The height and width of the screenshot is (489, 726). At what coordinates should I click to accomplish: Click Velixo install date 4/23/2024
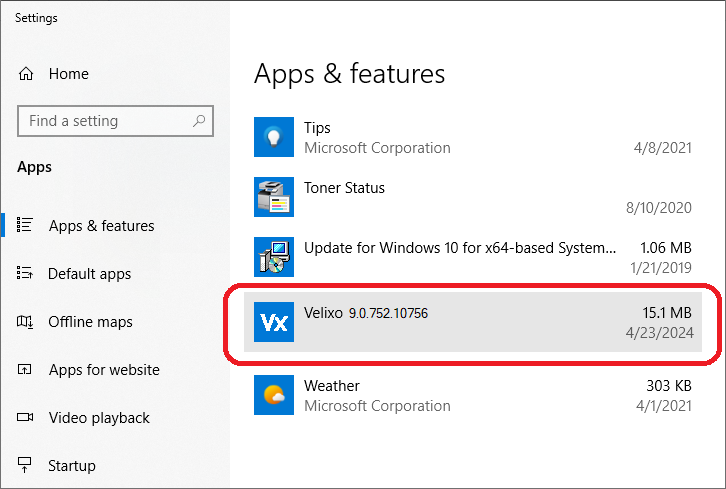pyautogui.click(x=659, y=333)
